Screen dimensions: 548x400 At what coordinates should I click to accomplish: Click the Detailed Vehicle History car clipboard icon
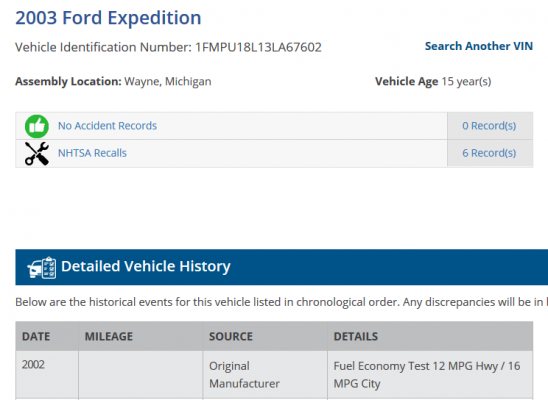pos(42,268)
